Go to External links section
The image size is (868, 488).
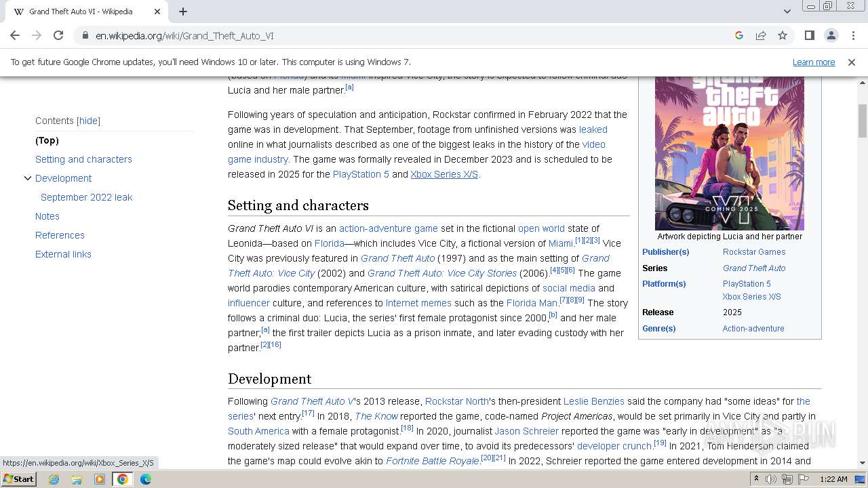coord(63,254)
